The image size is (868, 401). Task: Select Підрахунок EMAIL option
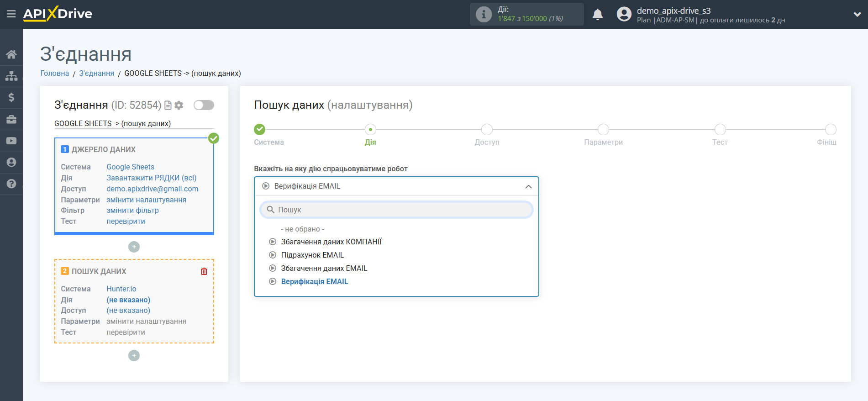pos(312,255)
